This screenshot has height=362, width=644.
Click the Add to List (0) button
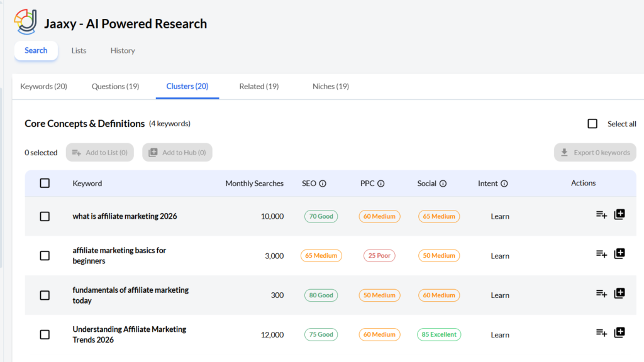pyautogui.click(x=100, y=153)
